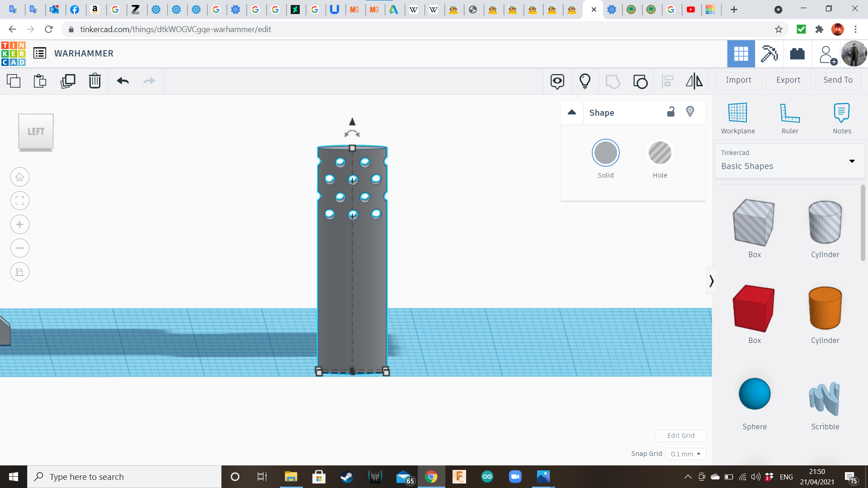Screen dimensions: 868x488
Task: Toggle the shape lock icon
Action: pos(671,112)
